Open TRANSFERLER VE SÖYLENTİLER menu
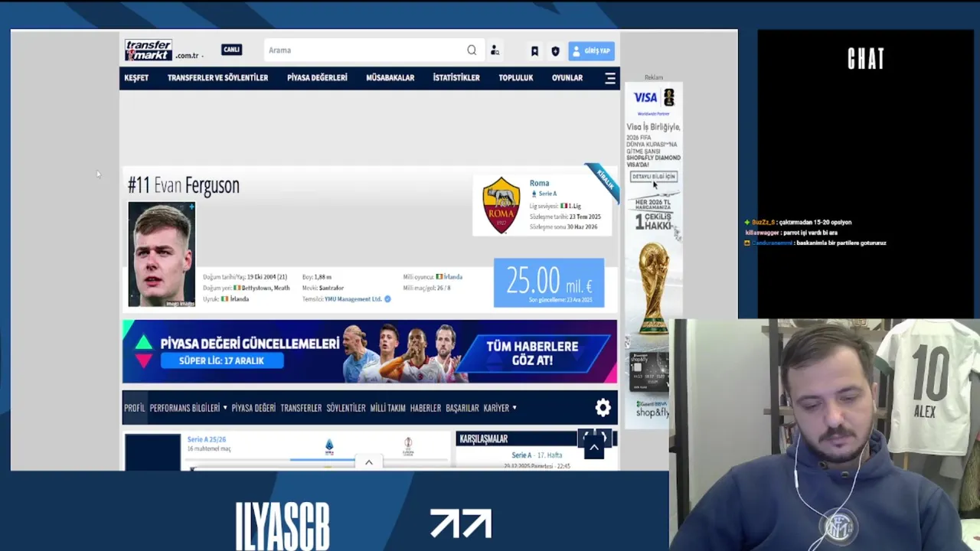Screen dimensions: 980x551 point(217,78)
